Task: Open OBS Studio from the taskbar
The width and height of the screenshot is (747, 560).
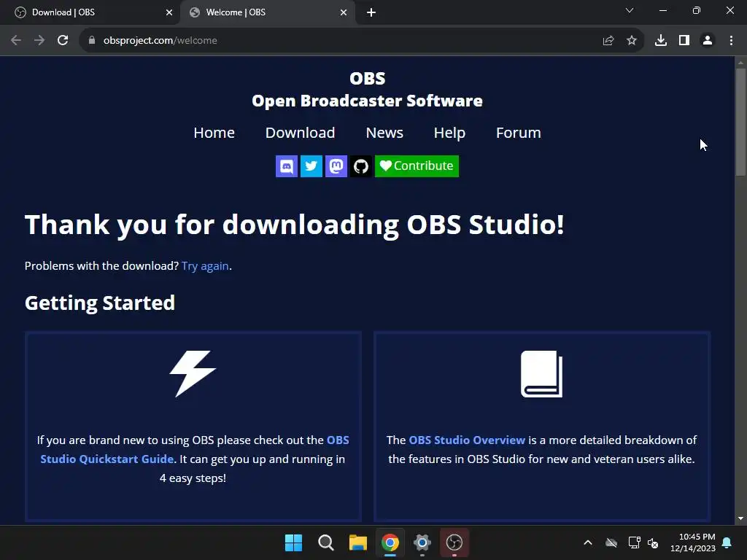Action: click(454, 542)
